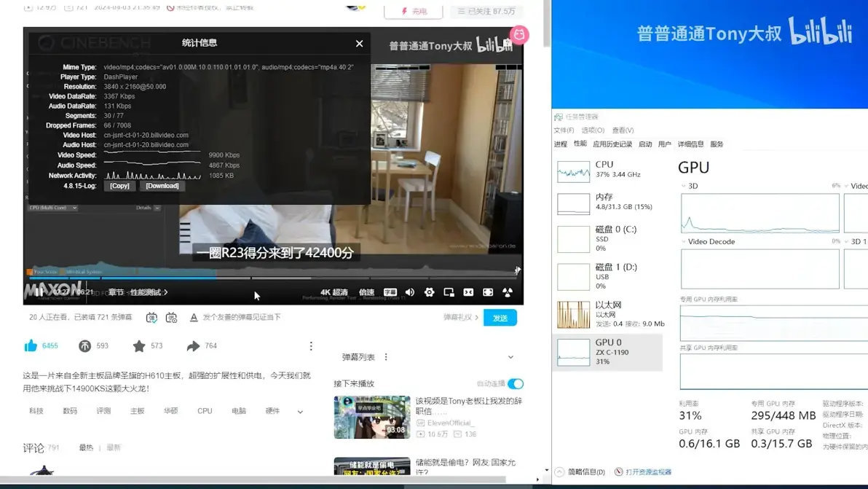Viewport: 868px width, 489px height.
Task: Click the fullscreen icon at far right of player
Action: [x=507, y=292]
